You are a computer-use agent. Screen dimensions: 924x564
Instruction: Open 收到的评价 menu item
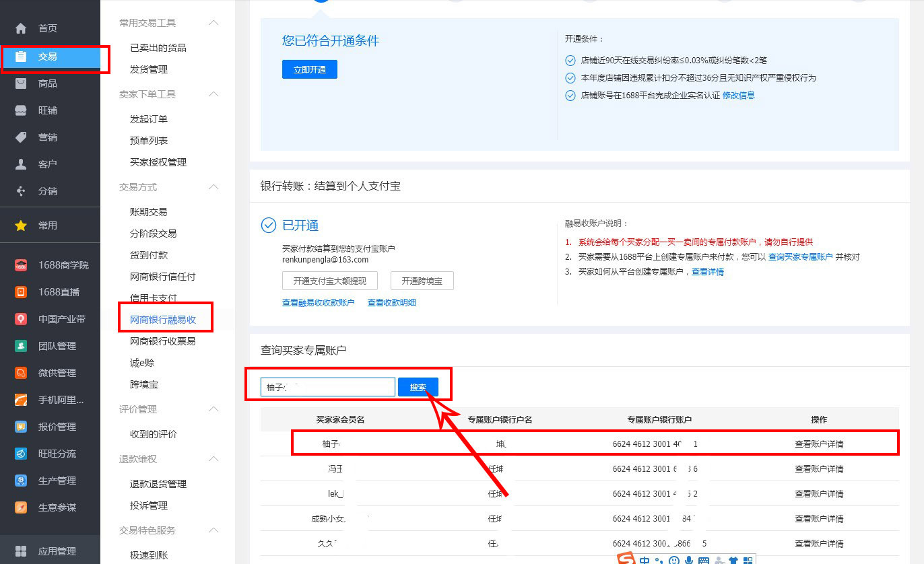(154, 434)
